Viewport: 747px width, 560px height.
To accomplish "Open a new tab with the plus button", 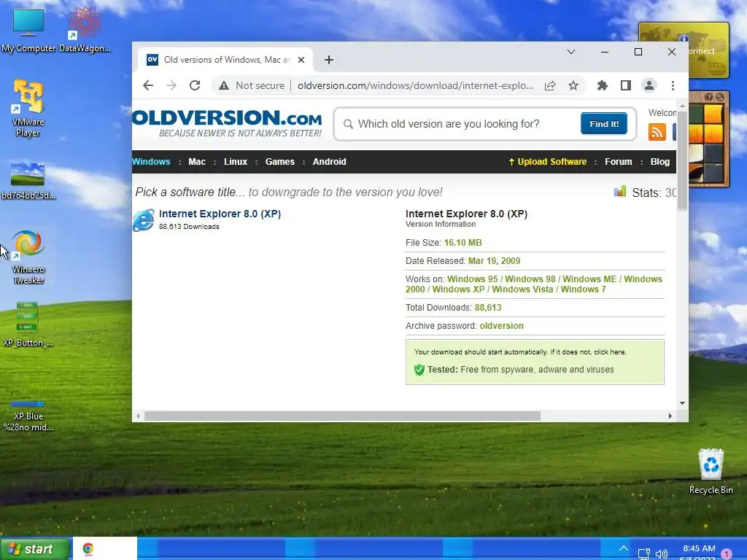I will click(x=329, y=60).
